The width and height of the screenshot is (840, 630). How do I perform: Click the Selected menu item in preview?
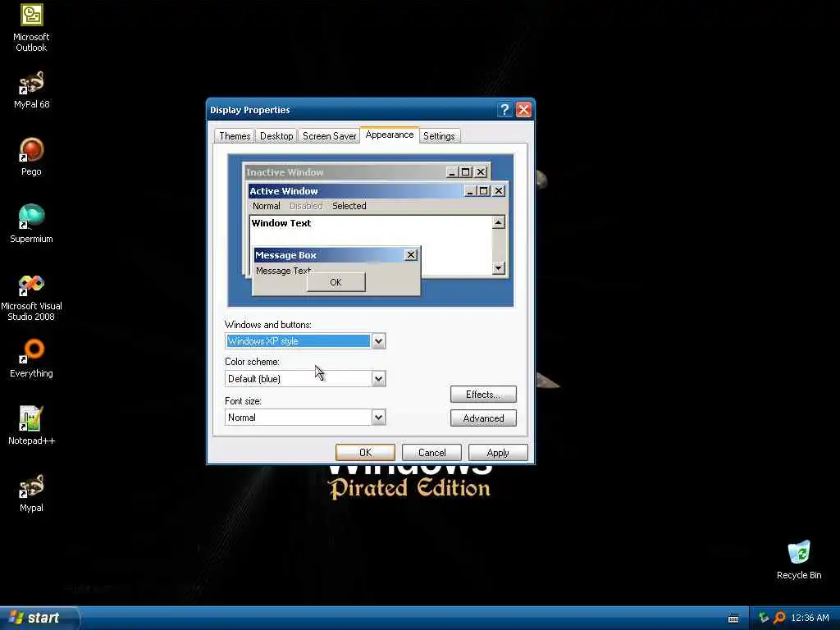[349, 206]
